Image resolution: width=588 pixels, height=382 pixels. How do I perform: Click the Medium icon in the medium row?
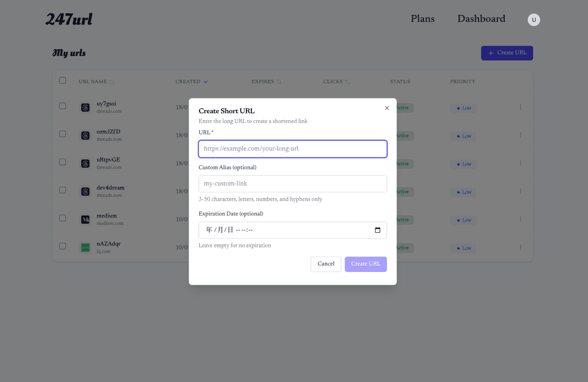[x=85, y=219]
